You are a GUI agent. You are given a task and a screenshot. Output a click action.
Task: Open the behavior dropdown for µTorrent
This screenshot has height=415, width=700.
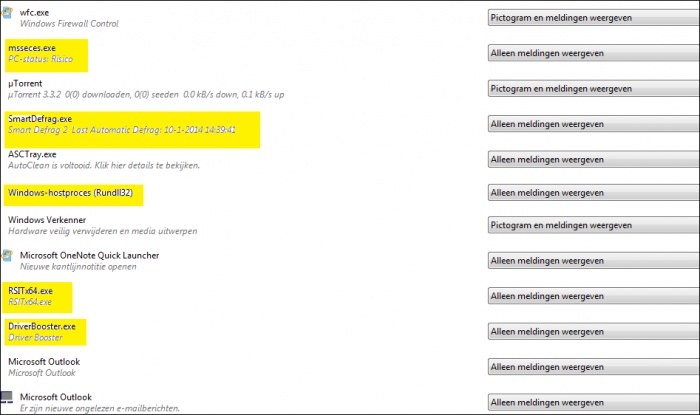[594, 88]
